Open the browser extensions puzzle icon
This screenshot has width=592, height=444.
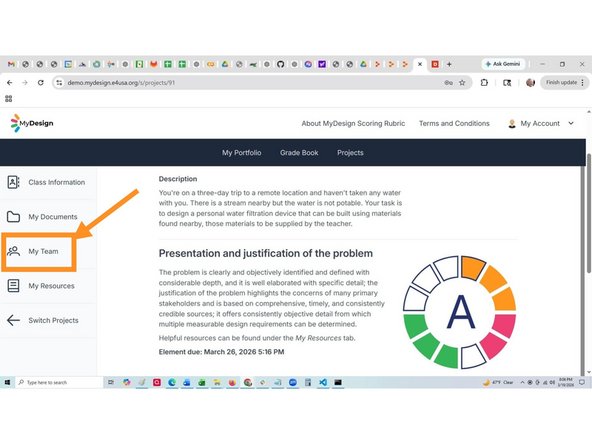pyautogui.click(x=484, y=82)
